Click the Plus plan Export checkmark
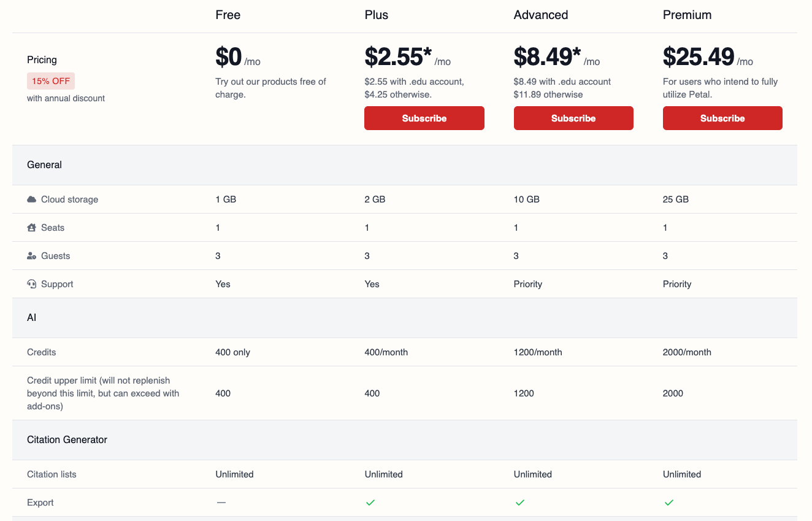 tap(370, 503)
